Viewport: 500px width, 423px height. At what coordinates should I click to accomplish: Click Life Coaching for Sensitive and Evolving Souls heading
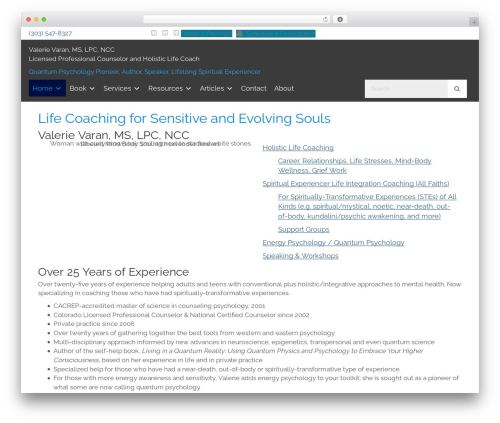click(x=184, y=118)
